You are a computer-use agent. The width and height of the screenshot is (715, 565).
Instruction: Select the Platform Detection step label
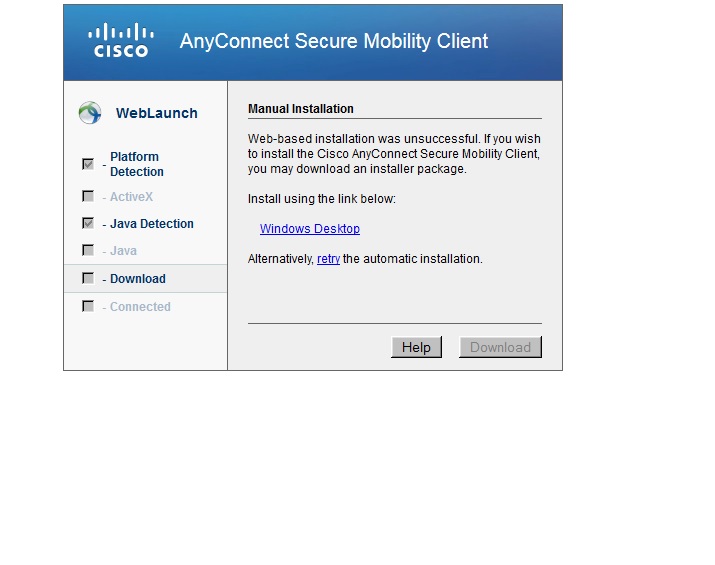click(137, 164)
